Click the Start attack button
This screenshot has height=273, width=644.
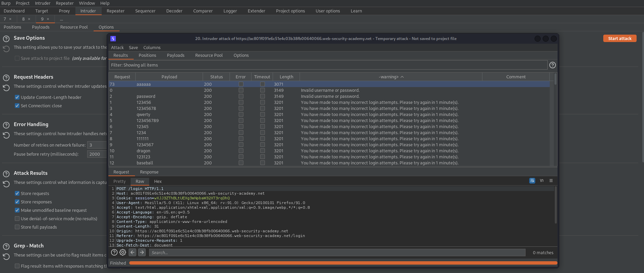point(620,38)
